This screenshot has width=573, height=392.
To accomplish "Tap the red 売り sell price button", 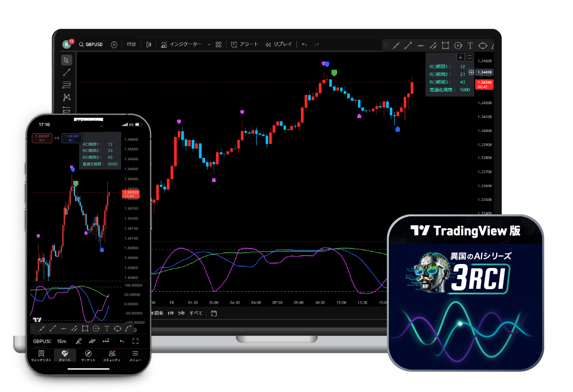I will coord(42,138).
